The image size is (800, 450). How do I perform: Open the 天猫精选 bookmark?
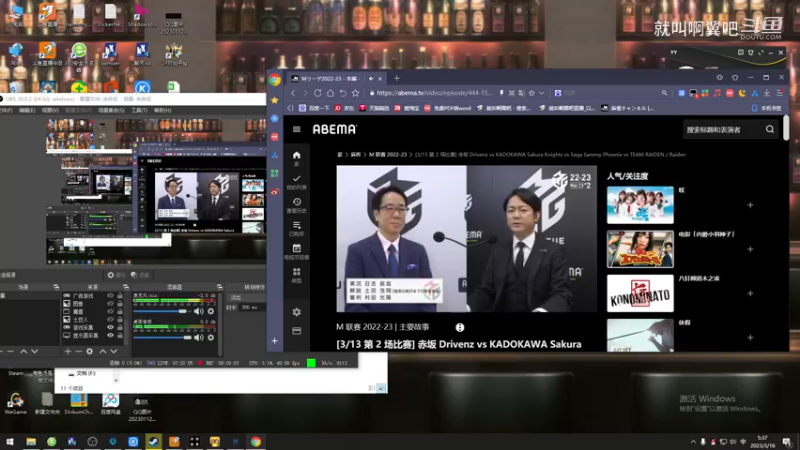(374, 108)
